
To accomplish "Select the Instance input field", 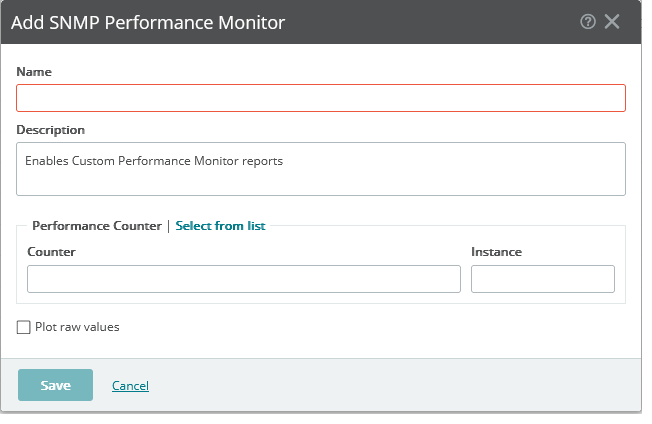I will 542,279.
